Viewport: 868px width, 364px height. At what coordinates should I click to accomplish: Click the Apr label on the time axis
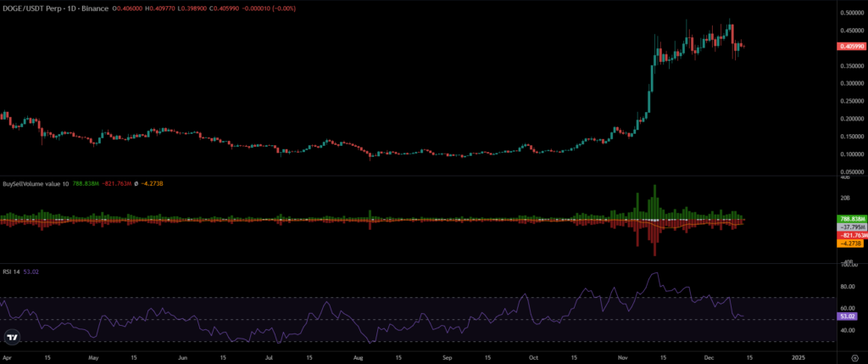pos(5,358)
